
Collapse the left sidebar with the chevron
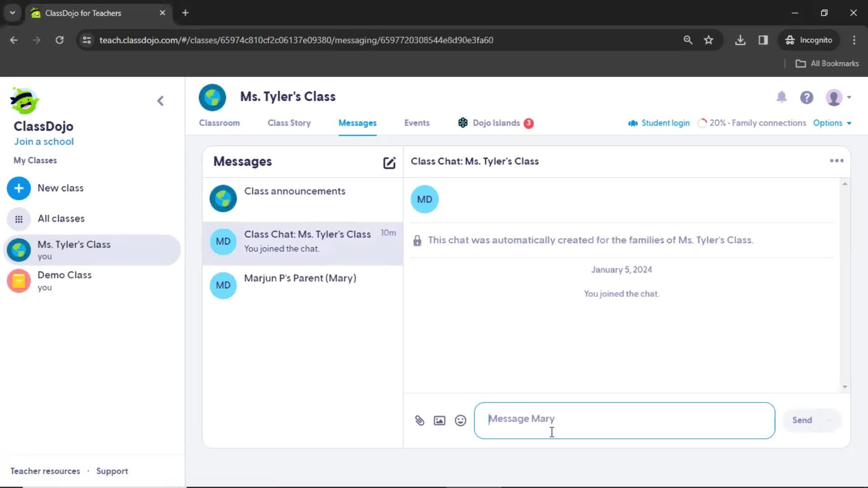click(x=160, y=101)
